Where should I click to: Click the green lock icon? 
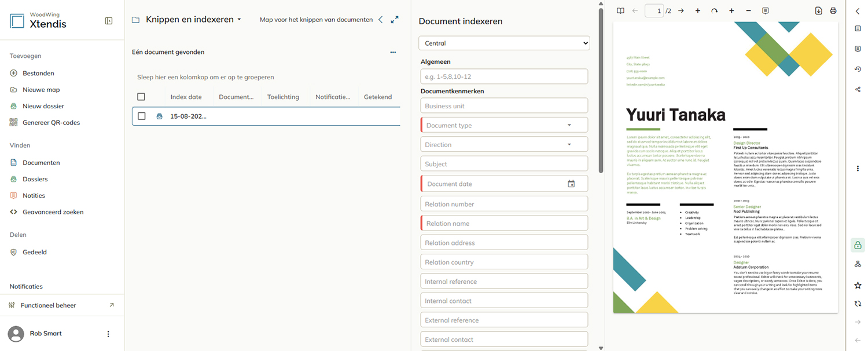point(858,245)
